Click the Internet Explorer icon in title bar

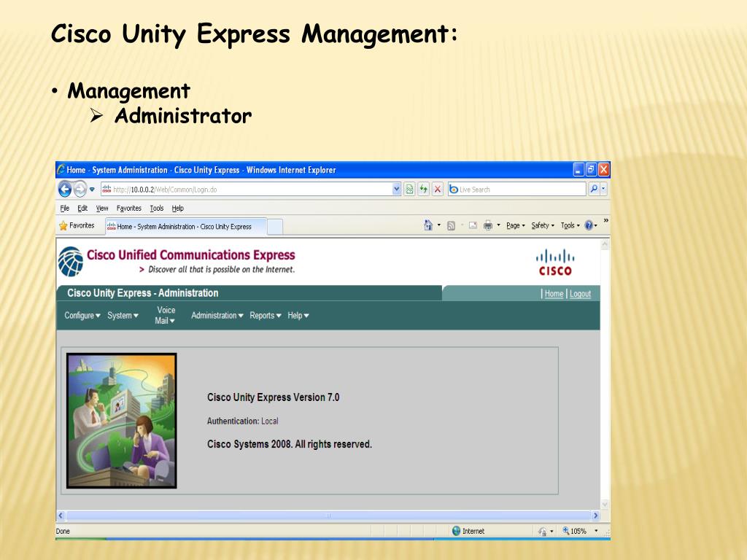[61, 169]
